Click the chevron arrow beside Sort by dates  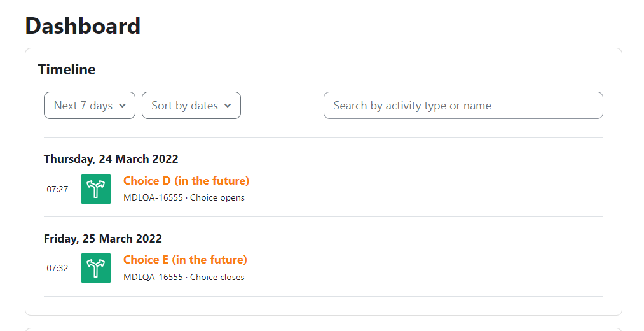click(x=228, y=106)
